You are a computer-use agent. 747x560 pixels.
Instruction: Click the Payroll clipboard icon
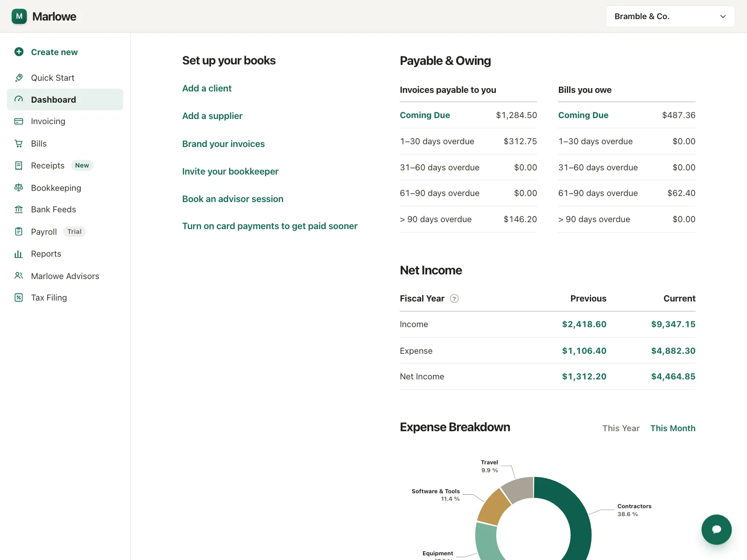click(x=19, y=231)
